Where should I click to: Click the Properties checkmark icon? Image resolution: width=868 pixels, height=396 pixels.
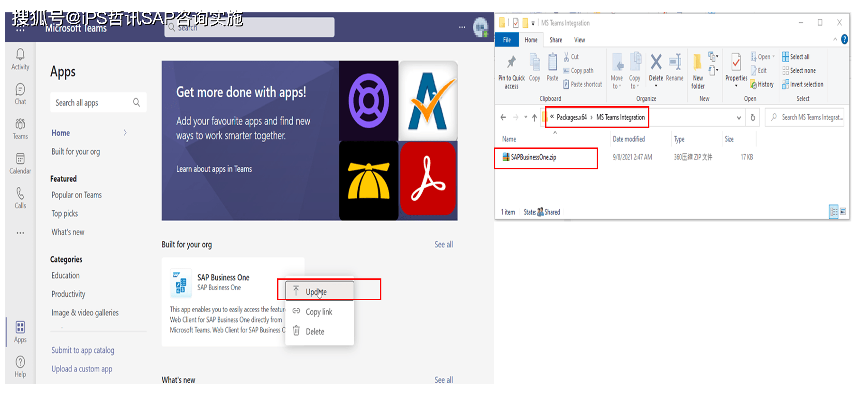736,62
